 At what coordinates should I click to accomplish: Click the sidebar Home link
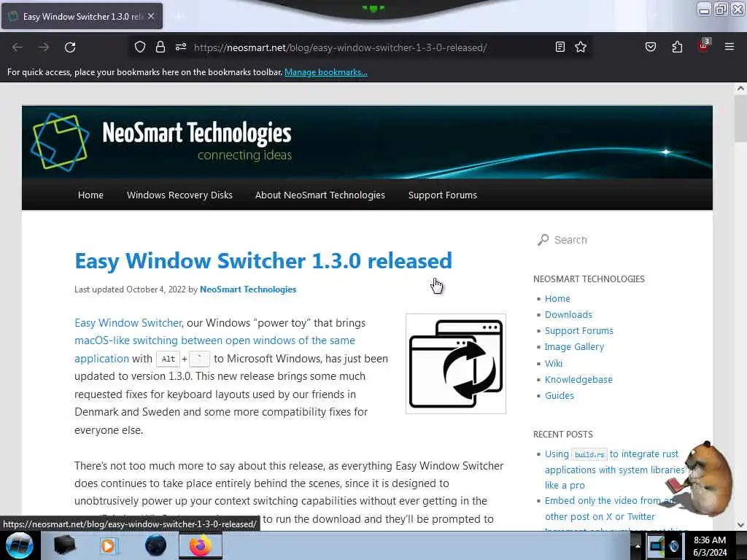point(557,298)
